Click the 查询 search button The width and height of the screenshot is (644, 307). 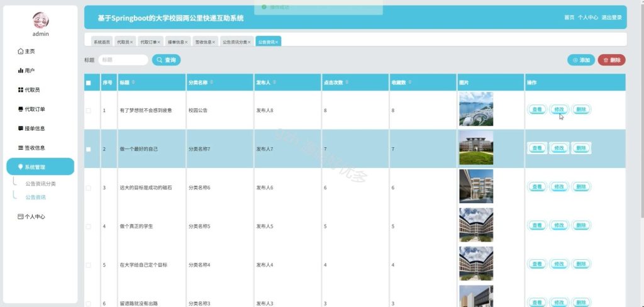pyautogui.click(x=166, y=60)
